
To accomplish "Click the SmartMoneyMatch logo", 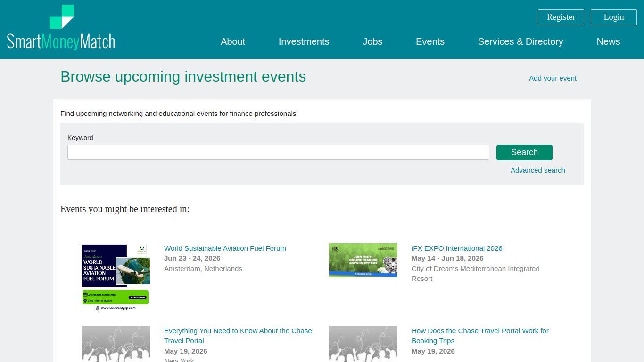I will click(x=61, y=28).
